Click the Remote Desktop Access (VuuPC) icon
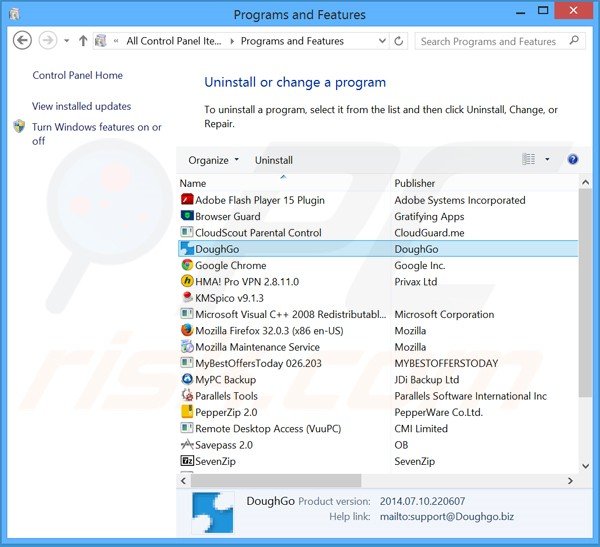Screen dimensions: 600x547 coord(187,428)
